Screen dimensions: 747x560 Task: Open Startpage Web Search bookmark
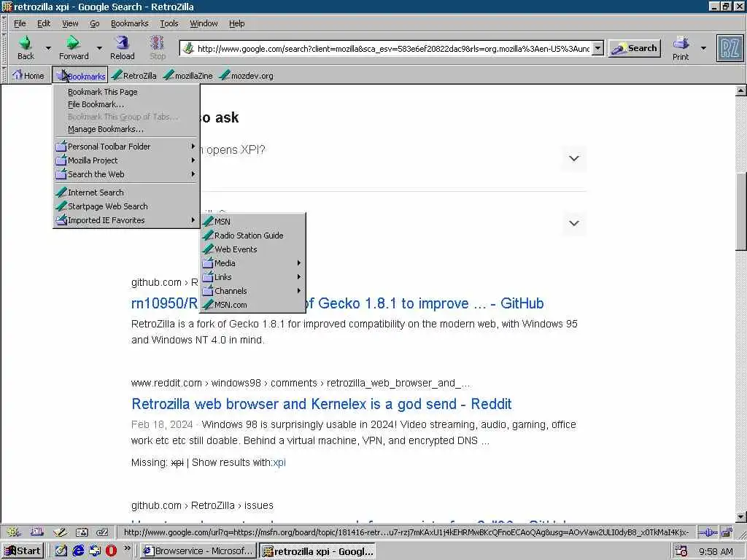125,206
